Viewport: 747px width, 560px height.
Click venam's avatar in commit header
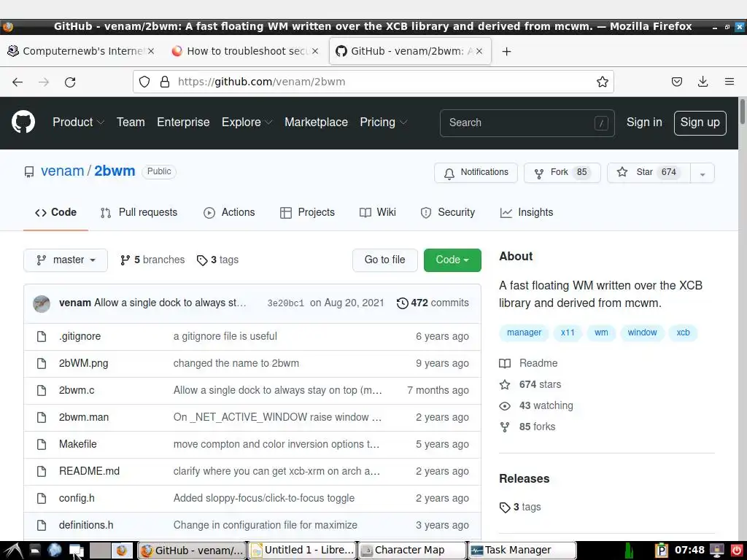coord(42,303)
